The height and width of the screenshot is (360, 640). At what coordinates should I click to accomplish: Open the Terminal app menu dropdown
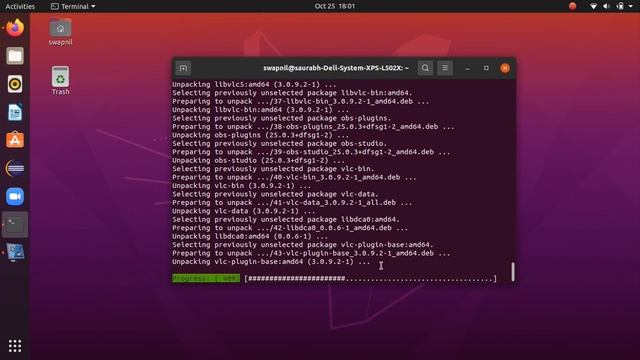[x=73, y=6]
